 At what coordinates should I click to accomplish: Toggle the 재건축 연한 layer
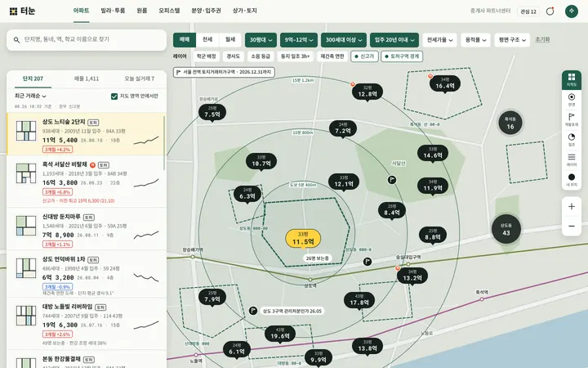pos(332,56)
